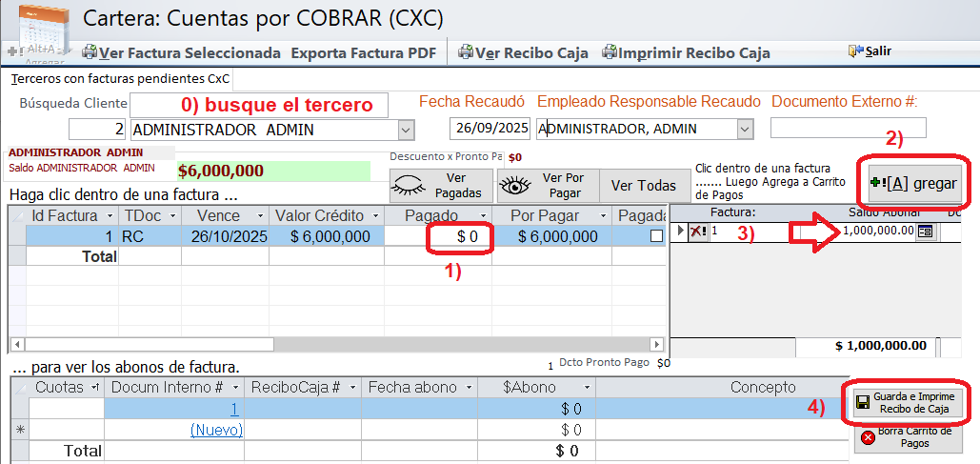Open calculator icon beside Saldo Abonar amount
The width and height of the screenshot is (980, 464).
pos(925,231)
